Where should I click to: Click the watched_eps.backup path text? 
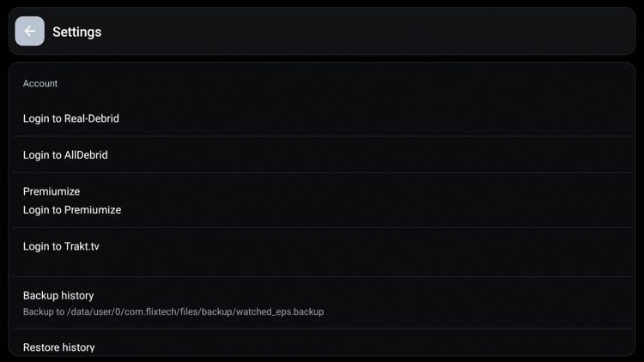coord(173,311)
